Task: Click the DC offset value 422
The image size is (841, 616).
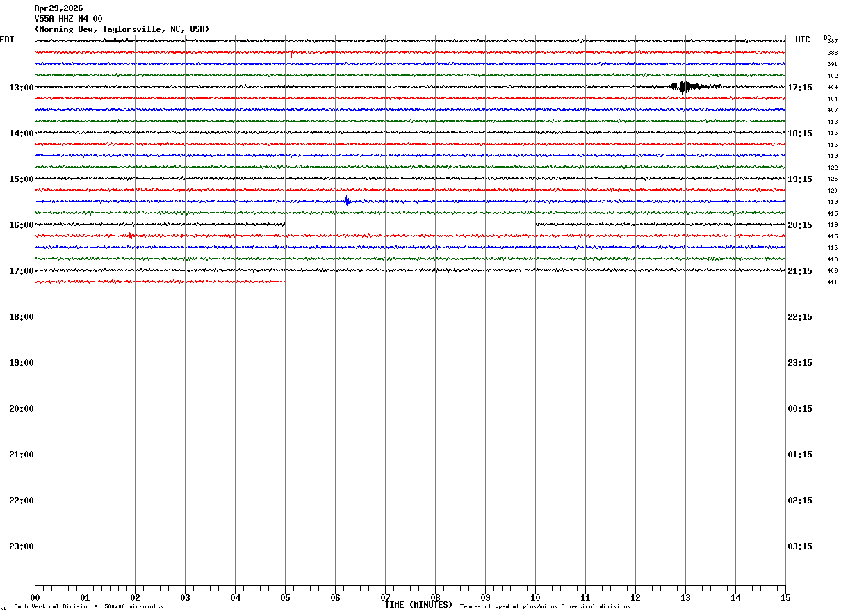Action: [x=833, y=168]
